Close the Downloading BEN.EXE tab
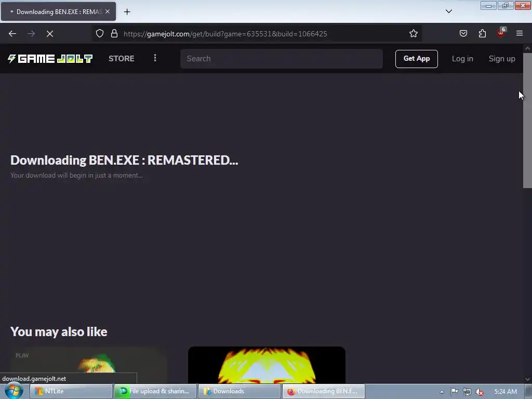Image resolution: width=532 pixels, height=399 pixels. point(108,11)
